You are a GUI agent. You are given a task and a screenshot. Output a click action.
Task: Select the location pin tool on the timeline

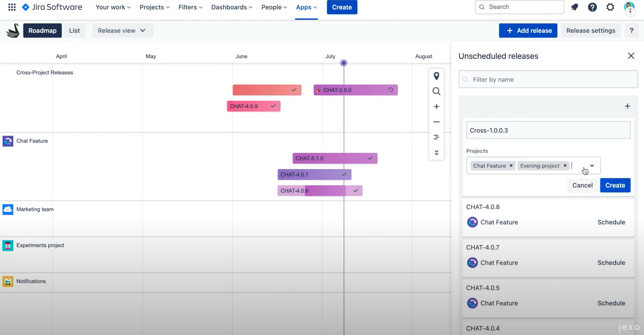[436, 76]
